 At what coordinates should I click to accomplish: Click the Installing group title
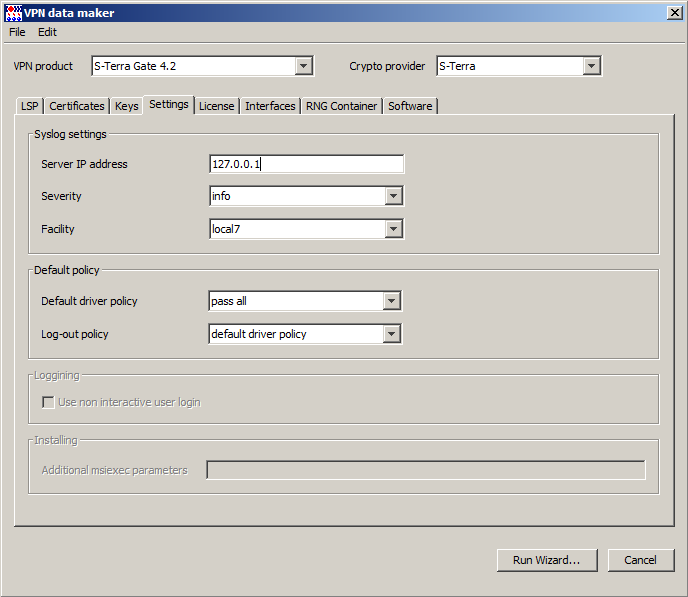[x=56, y=440]
